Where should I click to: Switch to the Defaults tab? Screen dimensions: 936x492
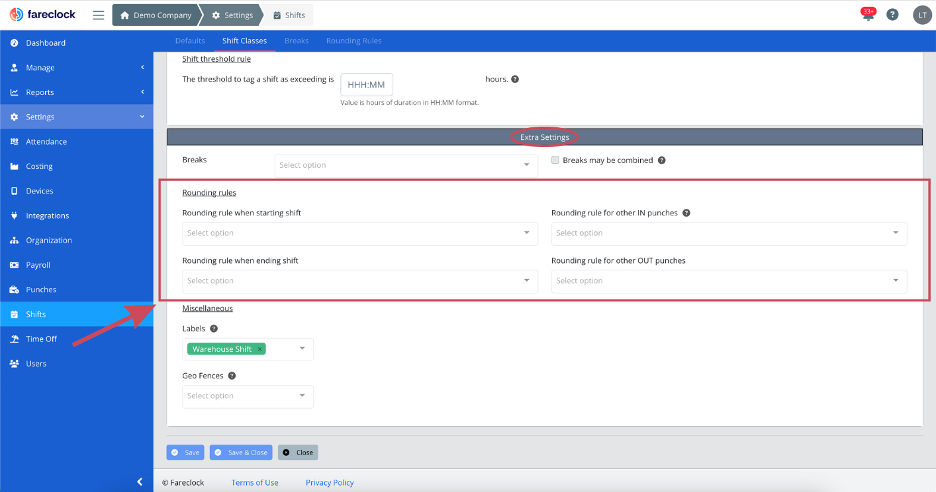(190, 41)
